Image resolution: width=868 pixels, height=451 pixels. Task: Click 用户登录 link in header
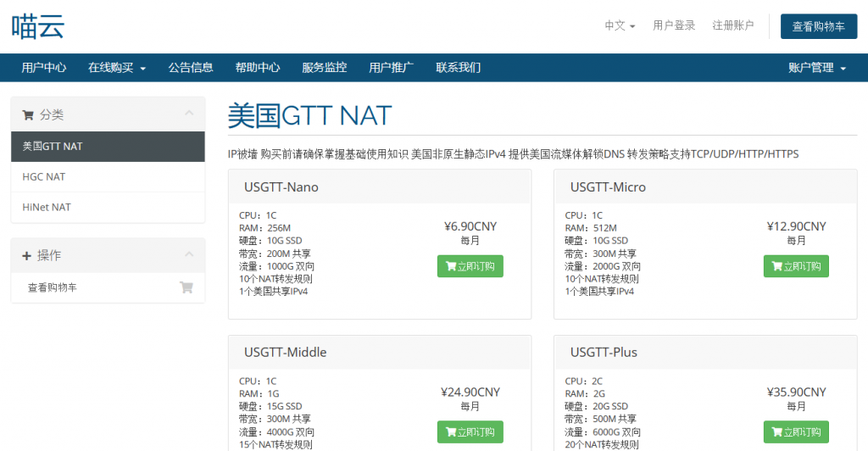pyautogui.click(x=674, y=25)
